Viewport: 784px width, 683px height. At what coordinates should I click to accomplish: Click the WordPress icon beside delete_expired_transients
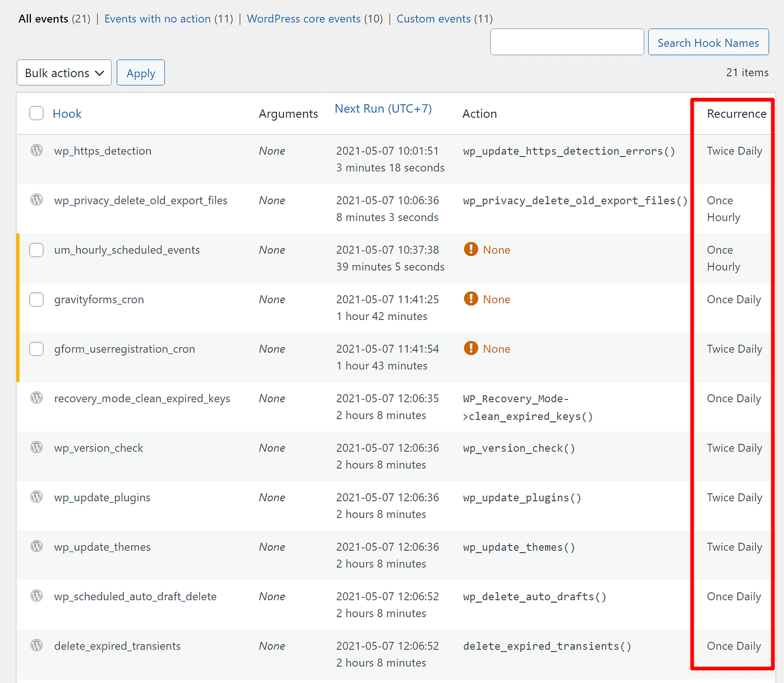tap(36, 644)
